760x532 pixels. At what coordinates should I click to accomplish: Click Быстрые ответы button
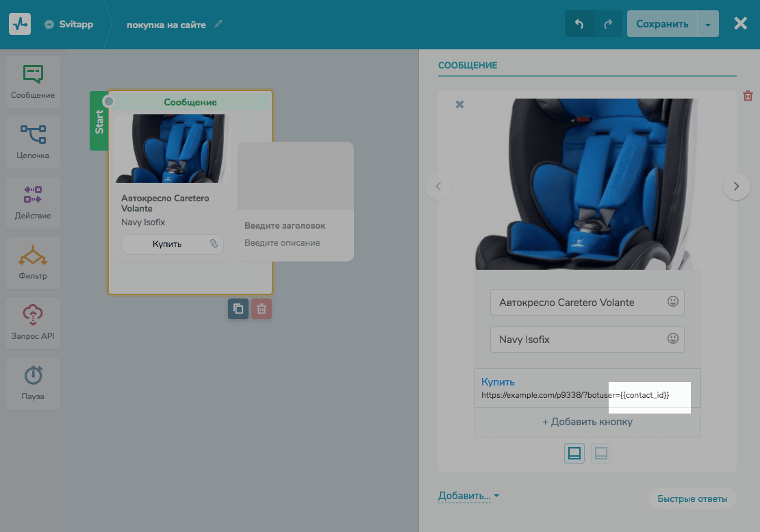pos(692,498)
